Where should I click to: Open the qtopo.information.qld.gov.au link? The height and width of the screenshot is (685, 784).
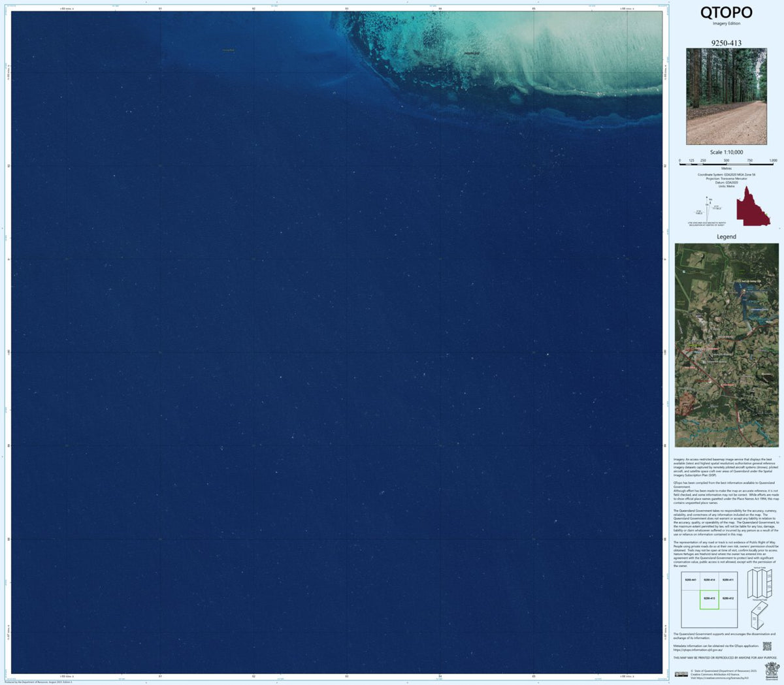697,650
